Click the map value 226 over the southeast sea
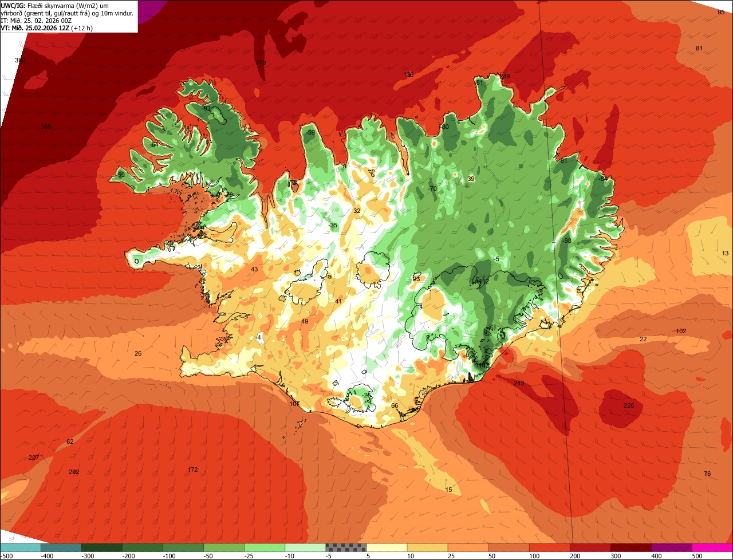Viewport: 733px width, 560px height. pyautogui.click(x=629, y=405)
